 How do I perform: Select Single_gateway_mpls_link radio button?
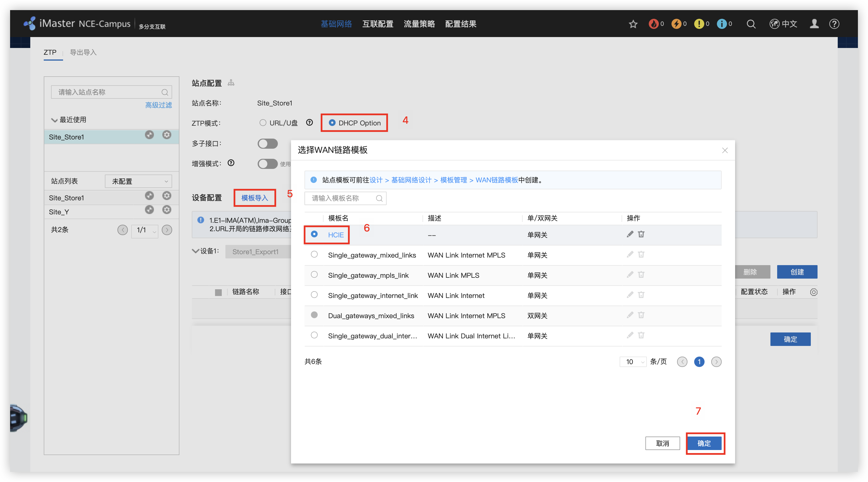[314, 275]
